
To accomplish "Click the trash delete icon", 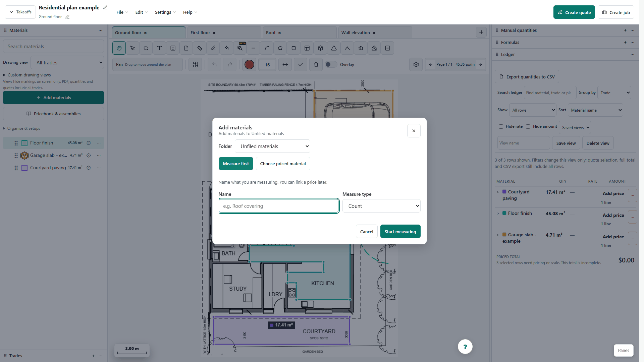I will [316, 65].
